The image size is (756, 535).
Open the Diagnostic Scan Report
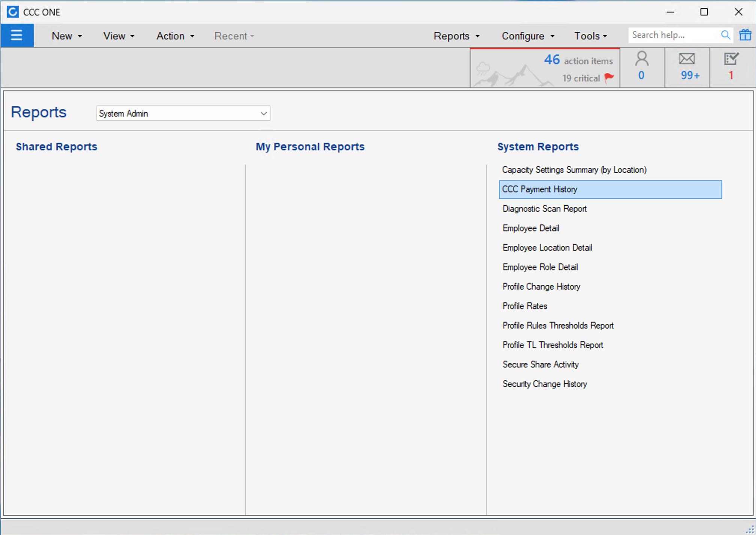tap(544, 209)
